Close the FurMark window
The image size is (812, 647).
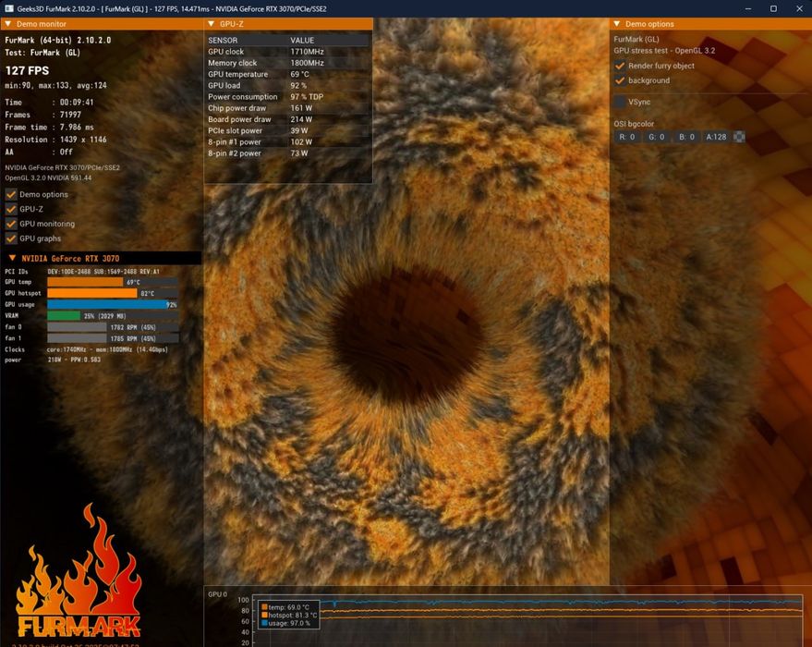coord(799,9)
